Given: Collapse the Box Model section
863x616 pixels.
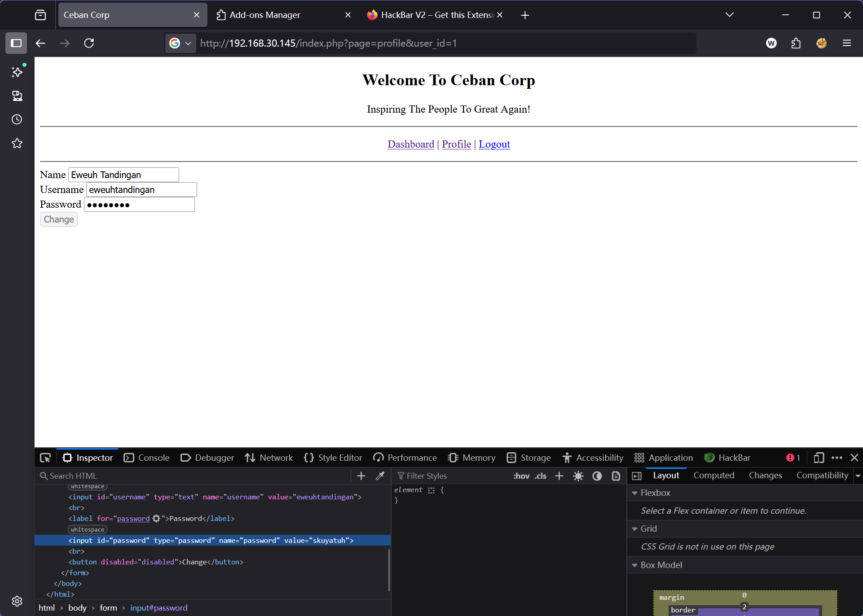Looking at the screenshot, I should [634, 565].
